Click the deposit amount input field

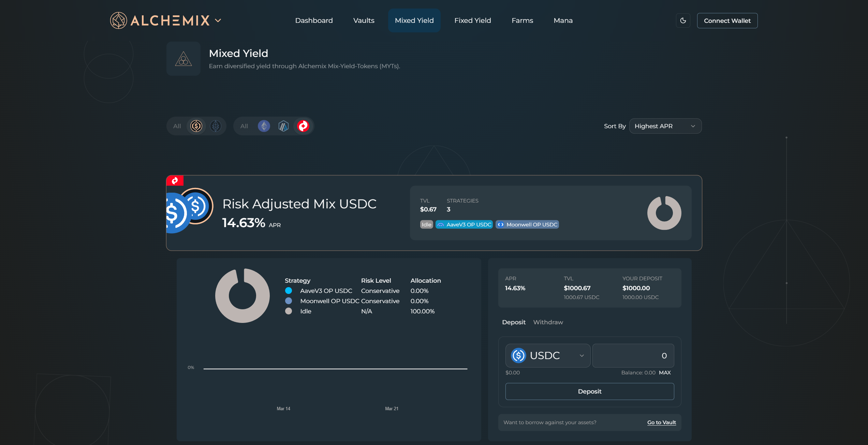tap(633, 356)
